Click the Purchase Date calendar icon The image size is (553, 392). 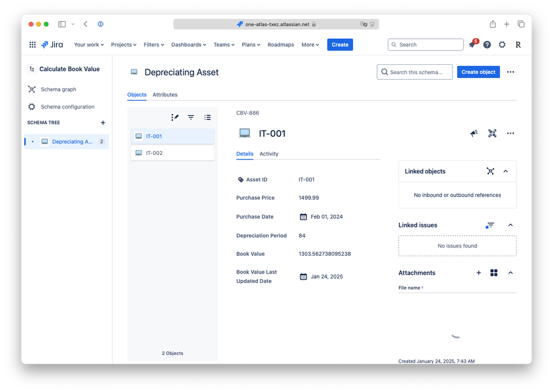[303, 216]
